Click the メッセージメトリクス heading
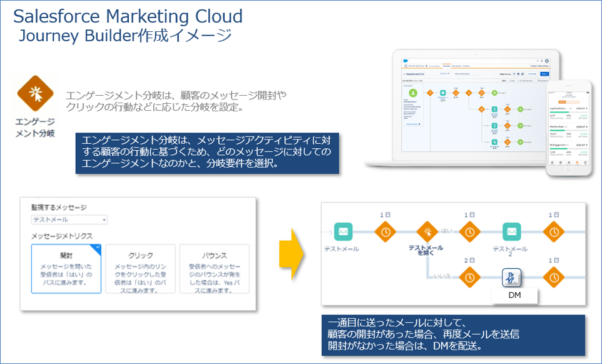 pyautogui.click(x=62, y=236)
